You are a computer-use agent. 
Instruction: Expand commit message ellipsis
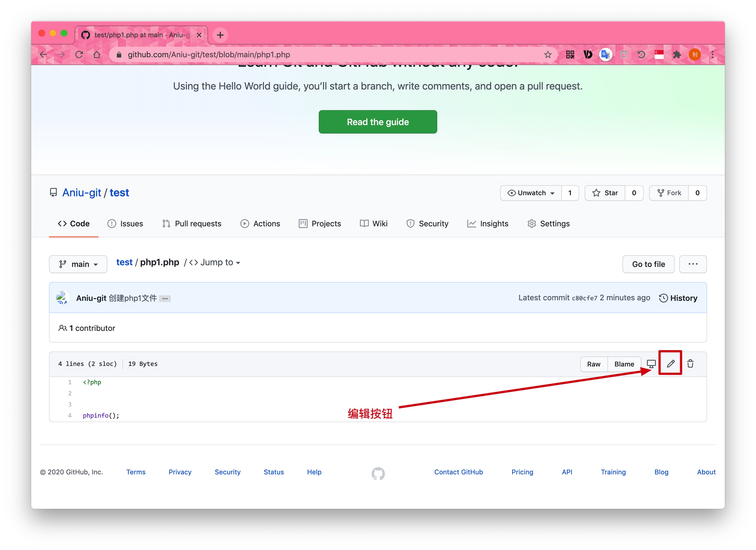[165, 298]
